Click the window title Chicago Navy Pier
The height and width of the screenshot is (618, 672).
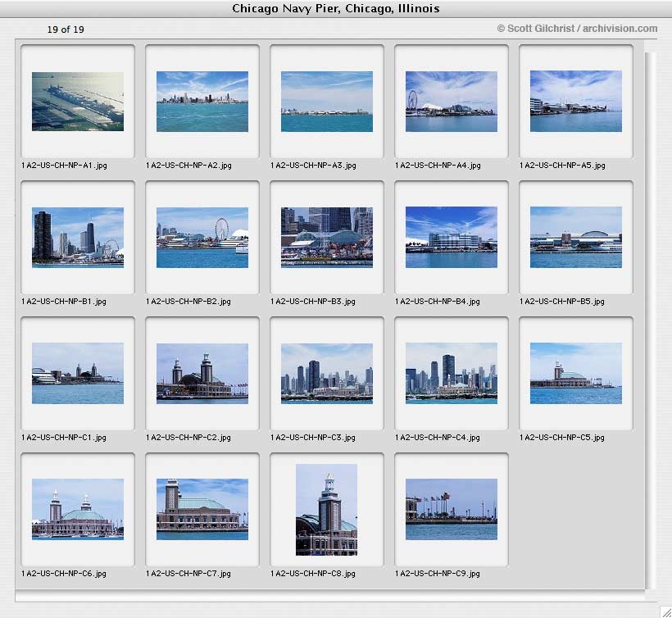[335, 8]
